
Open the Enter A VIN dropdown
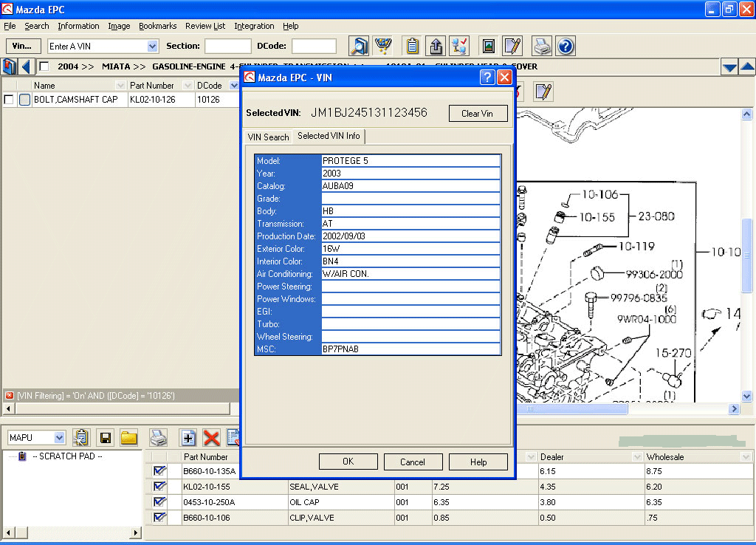pos(152,47)
